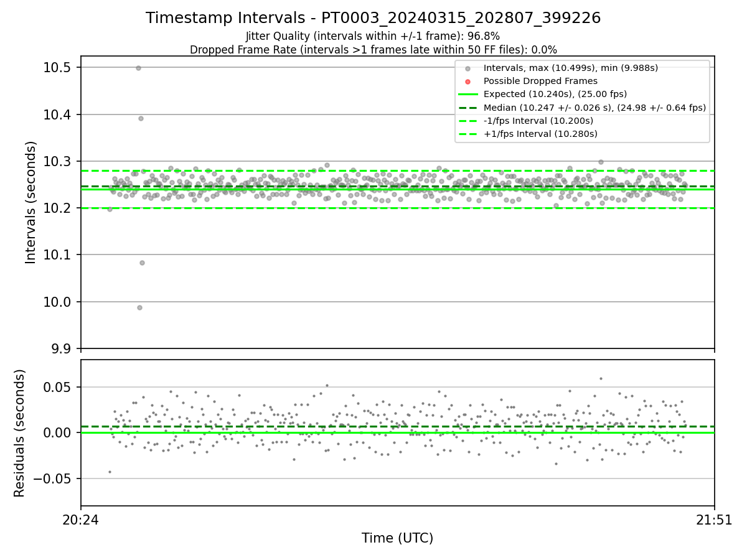Click the 21:51 x-axis tick label
The width and height of the screenshot is (747, 560).
coord(714,520)
